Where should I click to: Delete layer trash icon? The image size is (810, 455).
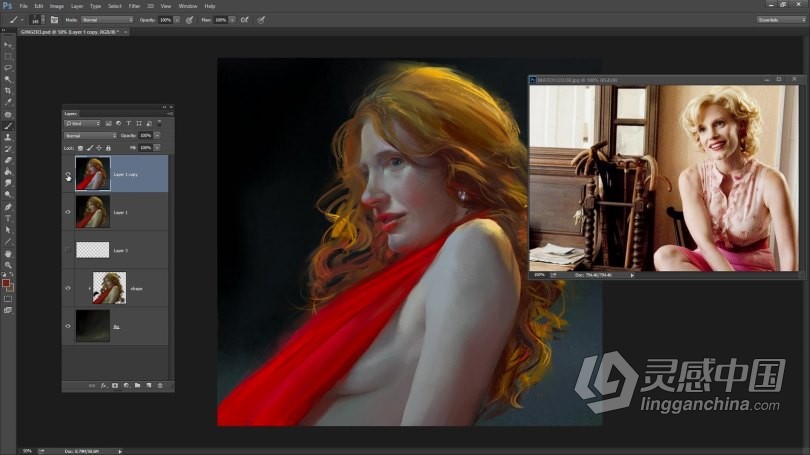160,385
